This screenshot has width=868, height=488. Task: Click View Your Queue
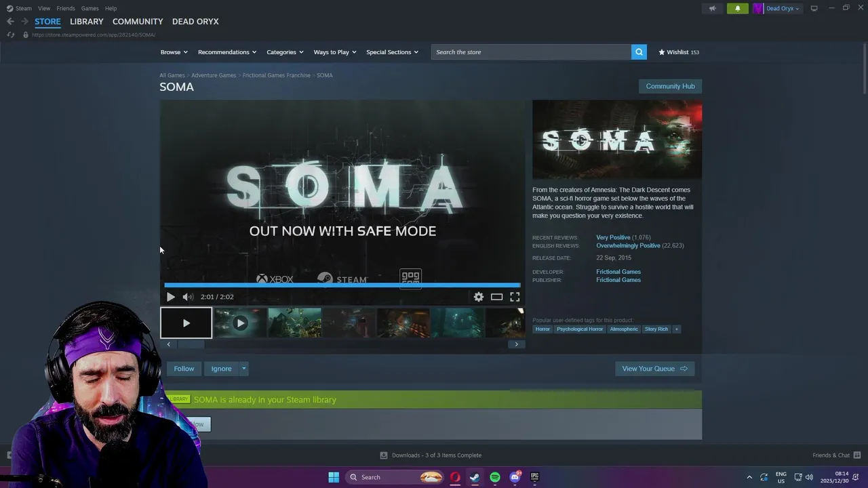(x=654, y=369)
